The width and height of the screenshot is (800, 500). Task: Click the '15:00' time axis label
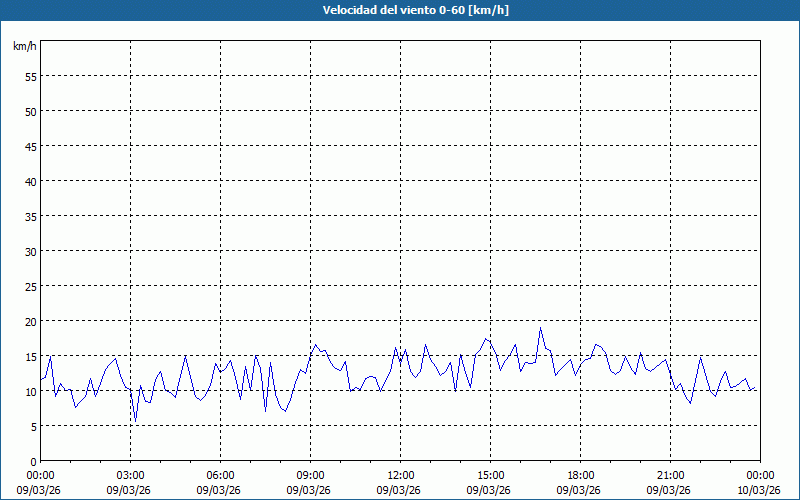coord(490,476)
